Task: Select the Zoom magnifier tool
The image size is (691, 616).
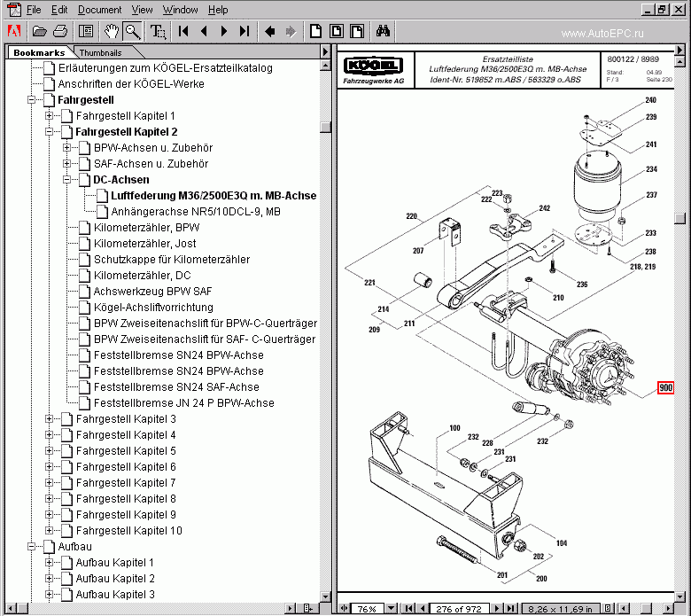Action: 132,31
